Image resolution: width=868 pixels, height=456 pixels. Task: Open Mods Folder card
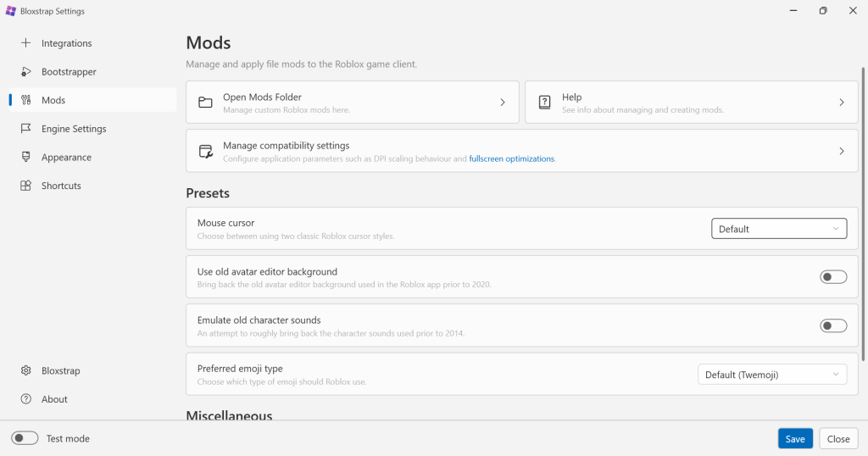pos(353,103)
